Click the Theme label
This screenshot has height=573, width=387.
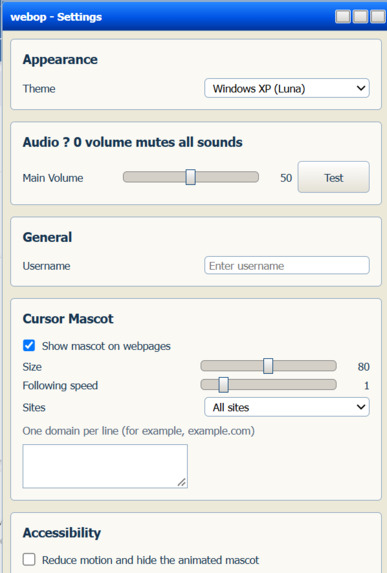39,88
